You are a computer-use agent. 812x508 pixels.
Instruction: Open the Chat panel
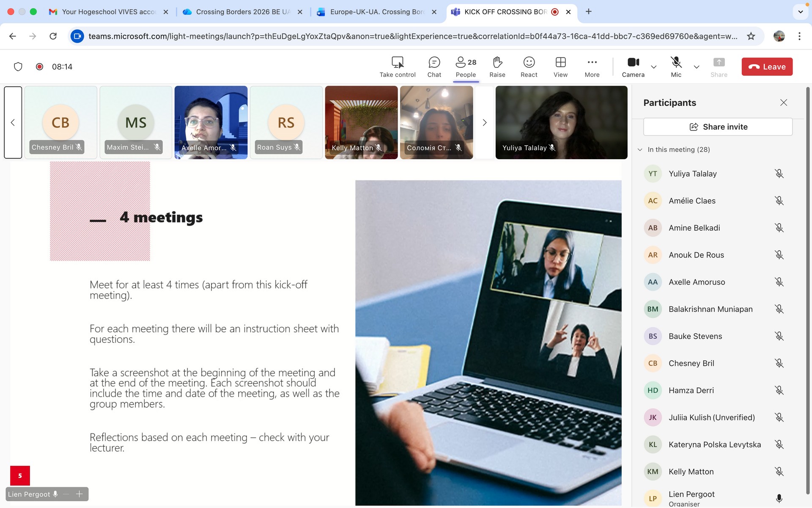coord(434,67)
